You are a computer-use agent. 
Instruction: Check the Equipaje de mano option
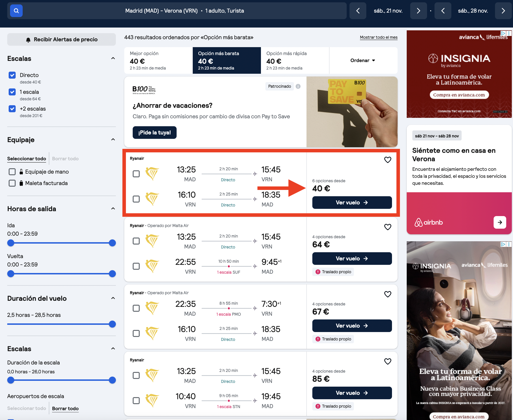[12, 172]
